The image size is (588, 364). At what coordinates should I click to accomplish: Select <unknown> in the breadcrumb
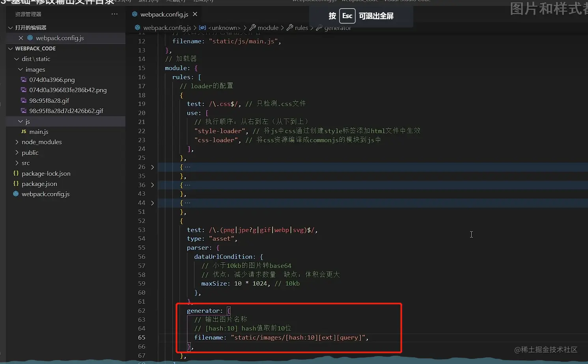(x=224, y=28)
